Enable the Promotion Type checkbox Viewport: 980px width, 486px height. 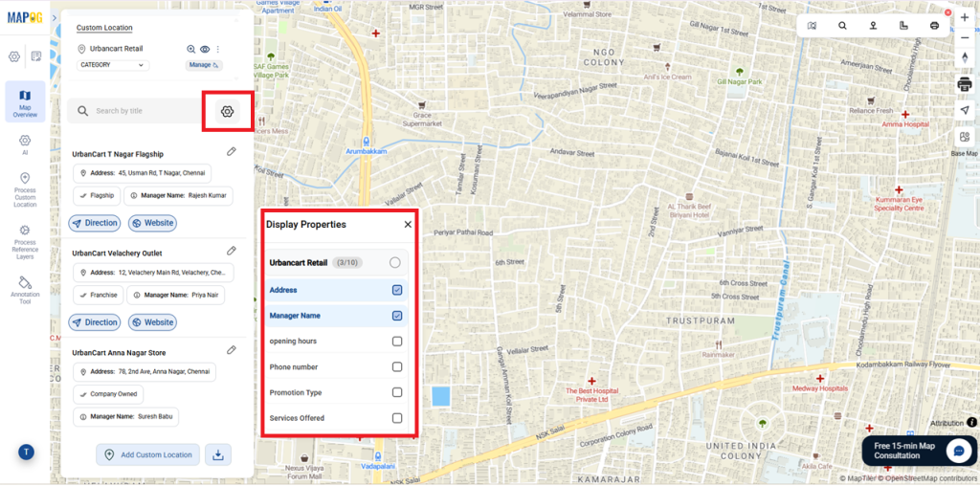point(397,392)
